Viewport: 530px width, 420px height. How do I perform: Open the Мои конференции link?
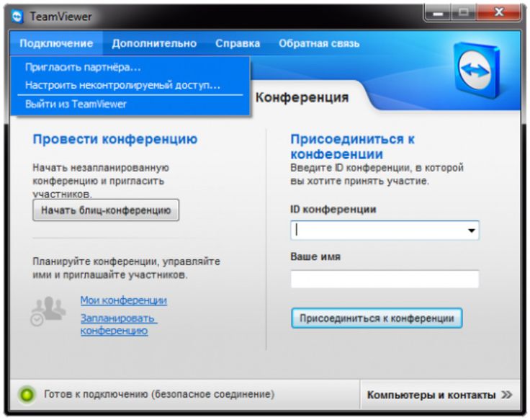point(124,300)
